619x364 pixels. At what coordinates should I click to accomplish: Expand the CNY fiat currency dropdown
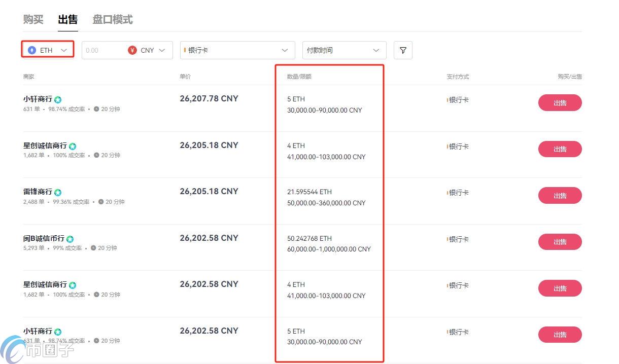pyautogui.click(x=162, y=50)
